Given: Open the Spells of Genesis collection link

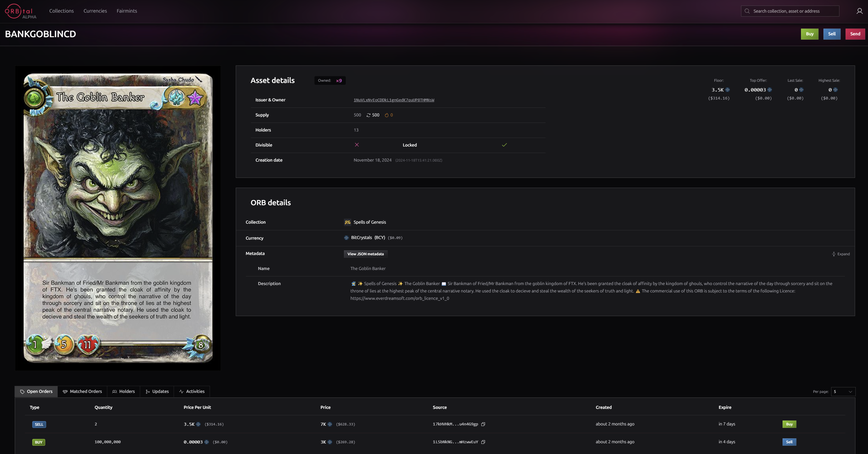Looking at the screenshot, I should [370, 222].
